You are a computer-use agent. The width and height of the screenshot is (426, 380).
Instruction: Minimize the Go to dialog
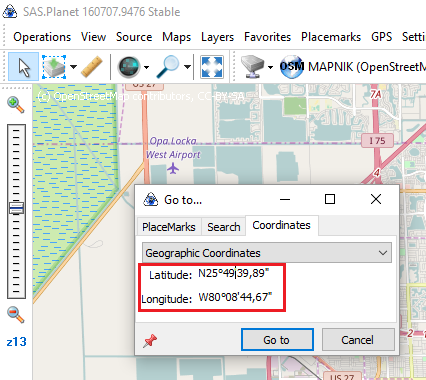pyautogui.click(x=285, y=199)
